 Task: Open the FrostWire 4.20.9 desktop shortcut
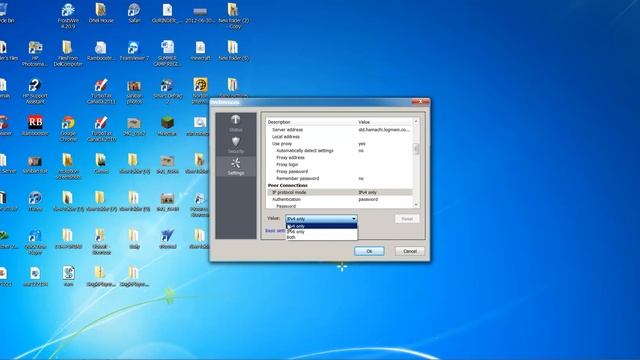point(68,15)
